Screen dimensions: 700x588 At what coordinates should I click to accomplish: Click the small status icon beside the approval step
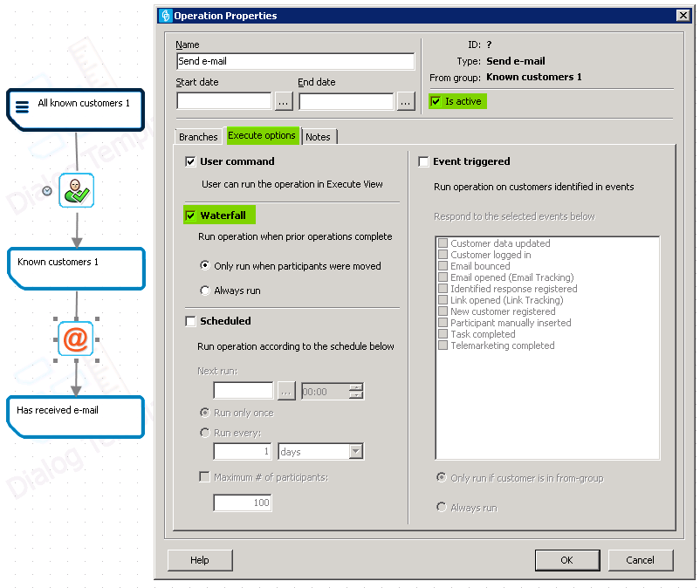point(46,191)
